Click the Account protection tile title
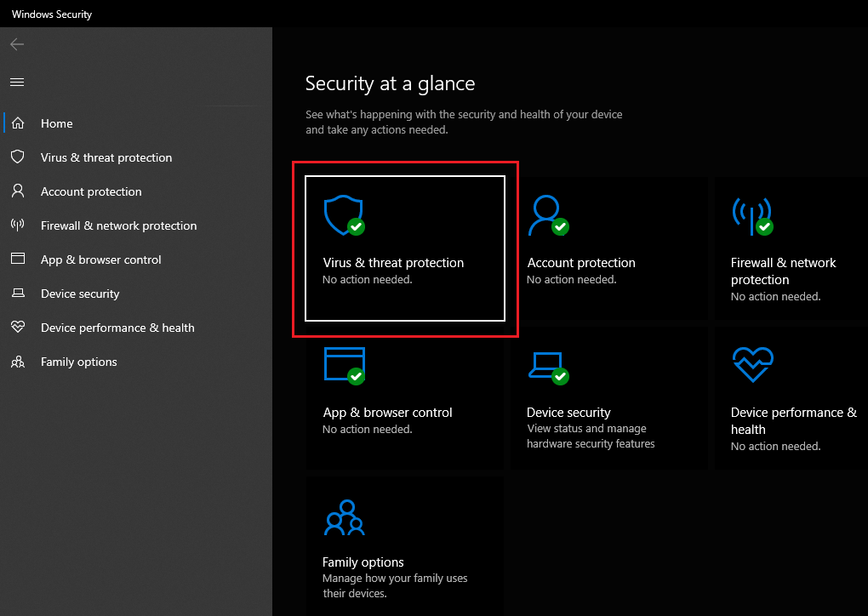This screenshot has height=616, width=868. (x=581, y=263)
